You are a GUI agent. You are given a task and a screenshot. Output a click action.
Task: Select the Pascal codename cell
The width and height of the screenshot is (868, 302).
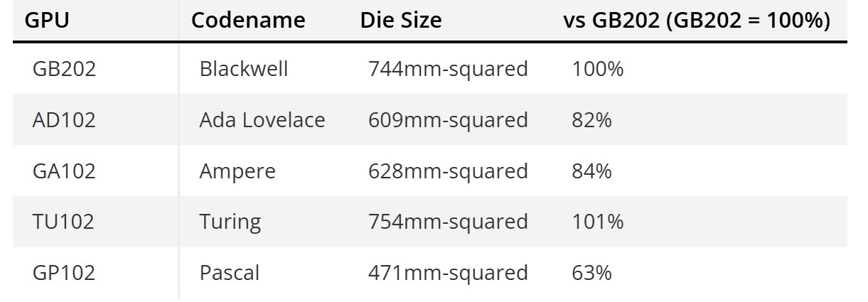[230, 273]
